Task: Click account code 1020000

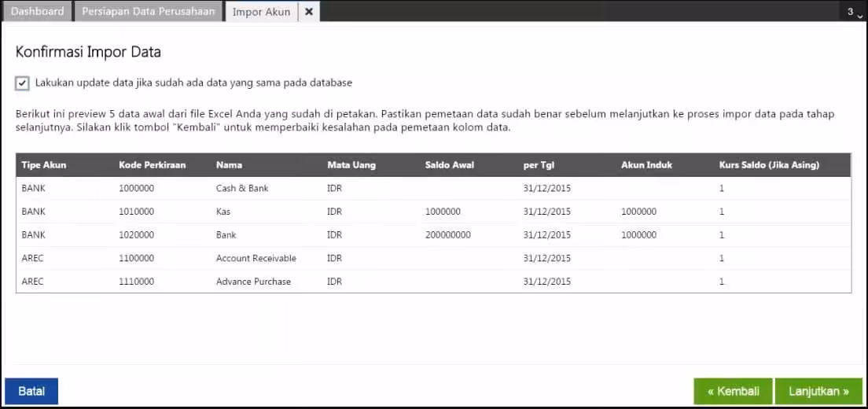Action: tap(136, 234)
